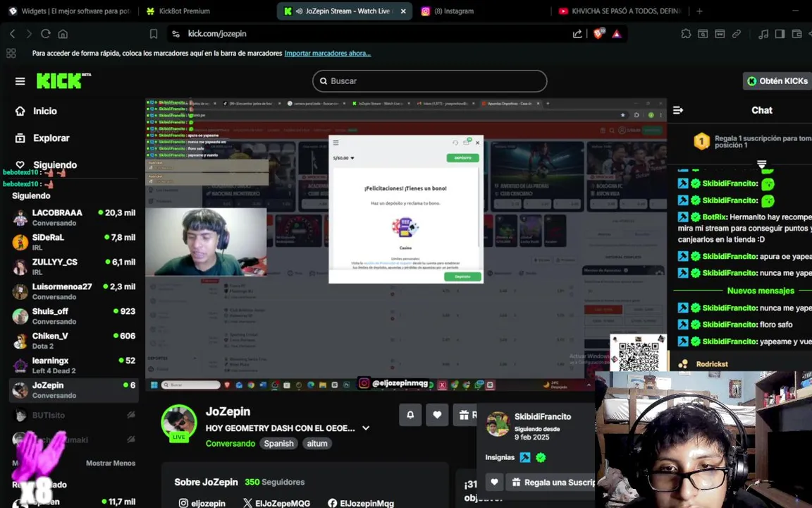This screenshot has width=812, height=508.
Task: Click the site settings icon in the address bar
Action: coord(176,34)
